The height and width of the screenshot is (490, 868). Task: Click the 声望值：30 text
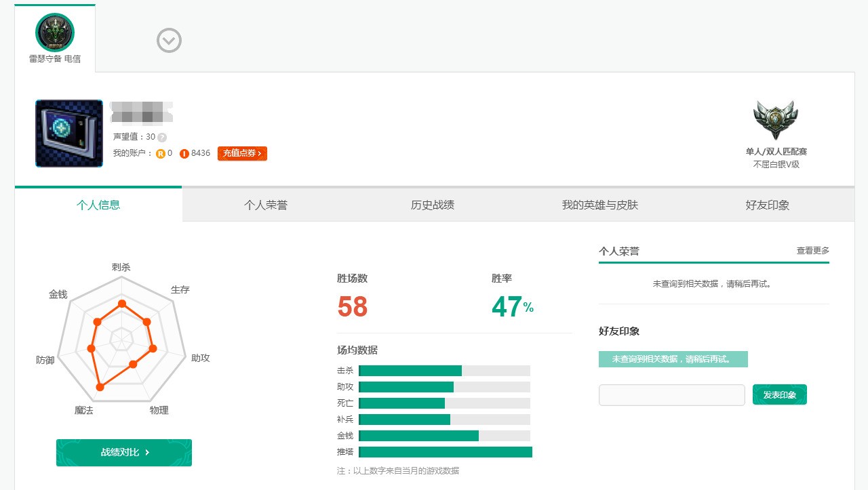click(134, 137)
